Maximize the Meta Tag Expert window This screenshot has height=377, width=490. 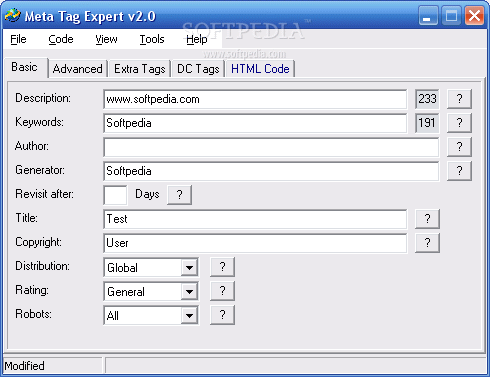pyautogui.click(x=451, y=15)
